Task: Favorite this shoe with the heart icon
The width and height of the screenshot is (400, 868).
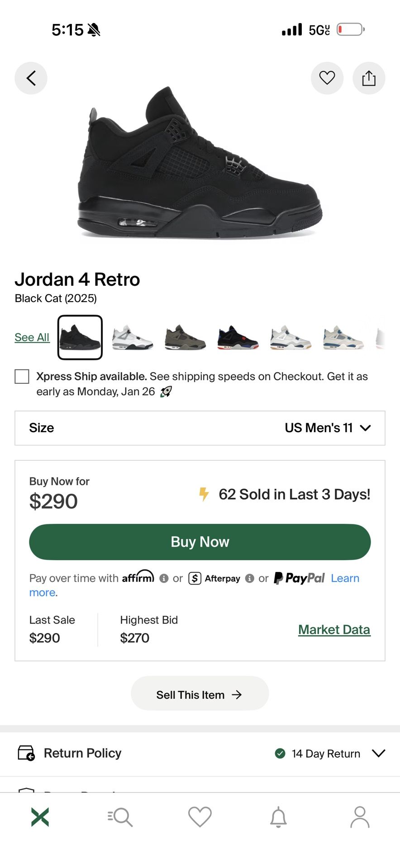Action: [x=327, y=78]
